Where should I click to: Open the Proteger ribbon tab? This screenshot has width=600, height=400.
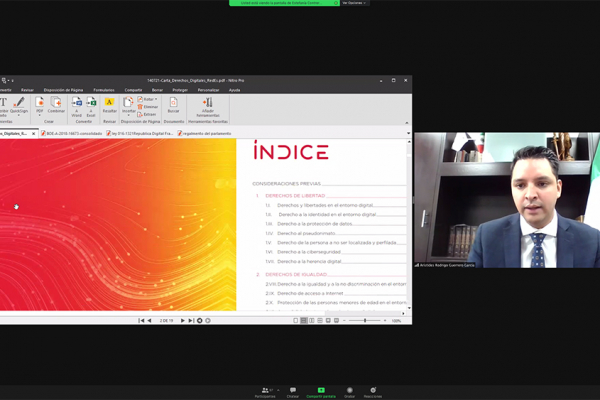(180, 90)
